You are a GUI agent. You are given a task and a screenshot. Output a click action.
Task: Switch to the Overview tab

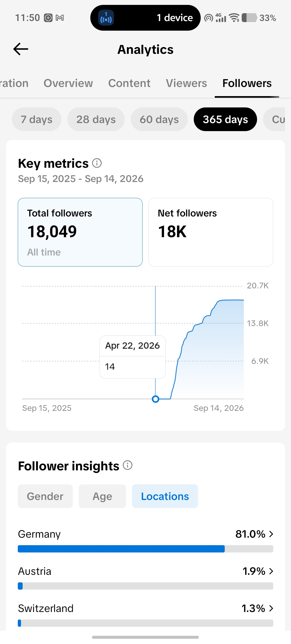pos(68,83)
